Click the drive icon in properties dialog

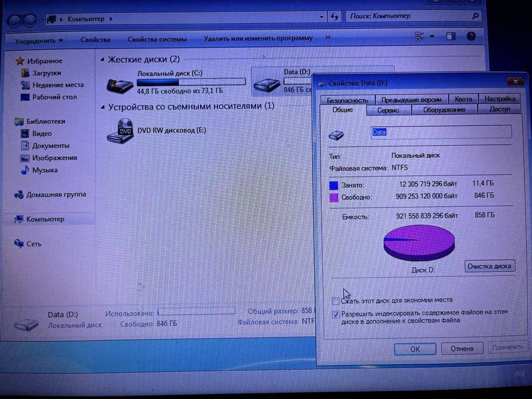[x=336, y=135]
